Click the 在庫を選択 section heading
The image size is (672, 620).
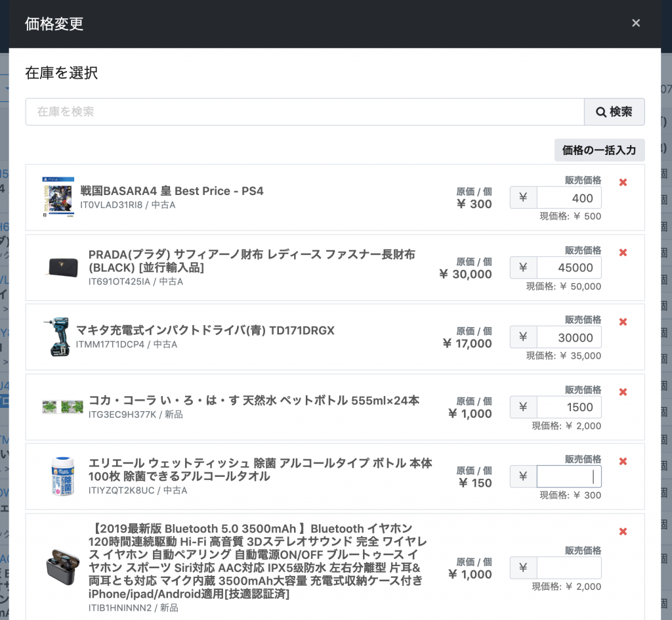[61, 73]
